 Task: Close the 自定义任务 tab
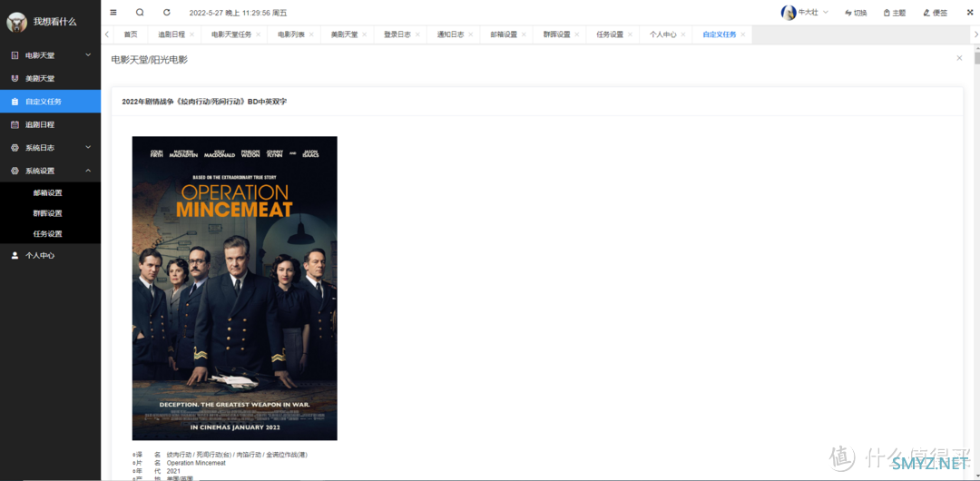pos(742,35)
